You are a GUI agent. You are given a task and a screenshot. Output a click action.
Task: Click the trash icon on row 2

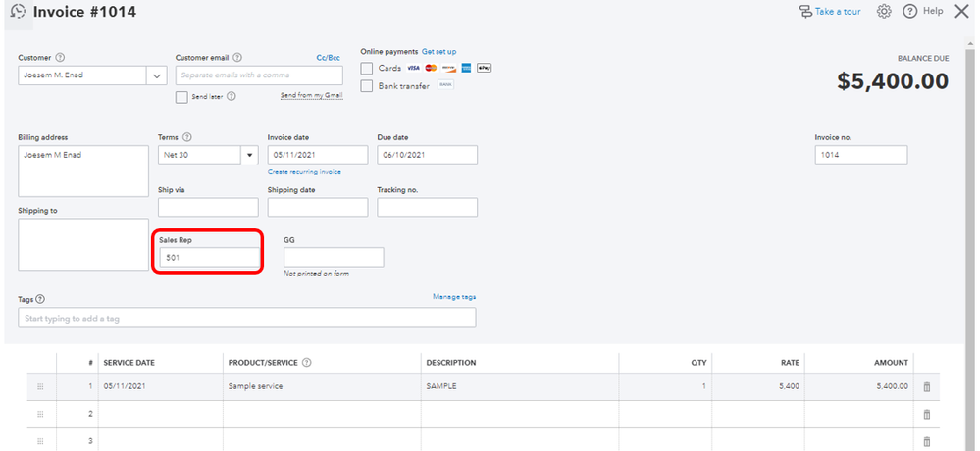click(926, 414)
